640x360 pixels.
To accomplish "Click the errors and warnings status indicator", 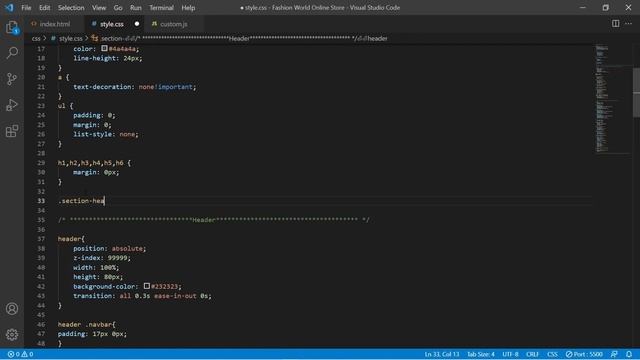I will (20, 354).
